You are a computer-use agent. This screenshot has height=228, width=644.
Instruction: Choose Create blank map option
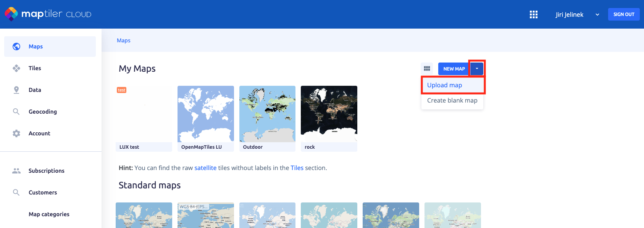click(452, 101)
